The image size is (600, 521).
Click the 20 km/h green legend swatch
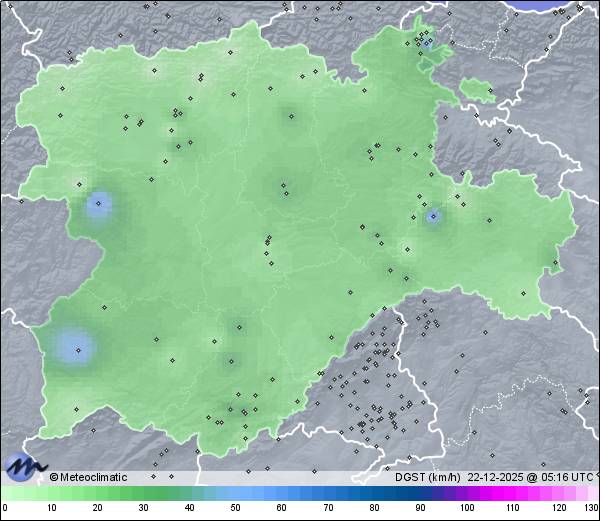98,494
